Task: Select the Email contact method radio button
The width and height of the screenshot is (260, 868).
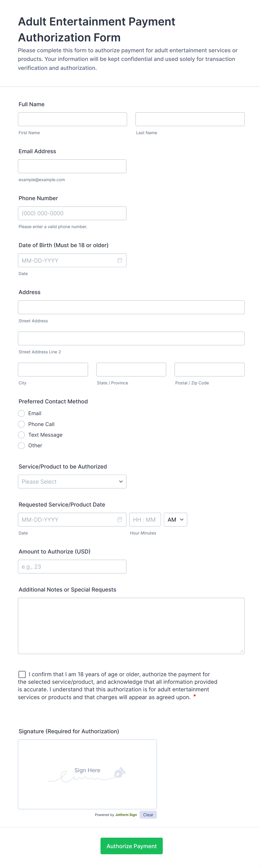Action: (22, 413)
